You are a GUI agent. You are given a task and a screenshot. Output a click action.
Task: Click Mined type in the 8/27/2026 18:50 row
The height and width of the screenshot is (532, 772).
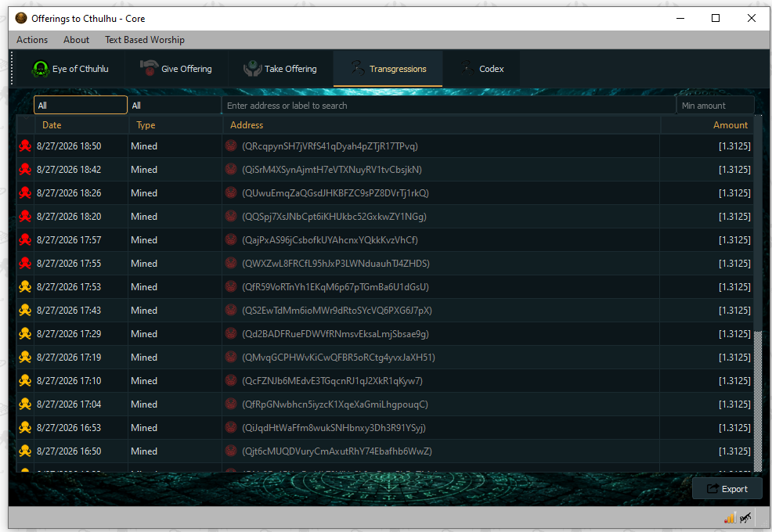click(144, 146)
